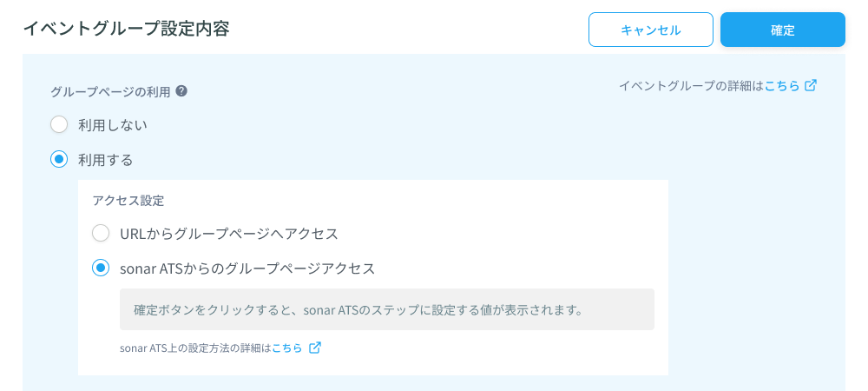
Task: Click the イベントグループ設定内容 page title
Action: coord(126,29)
